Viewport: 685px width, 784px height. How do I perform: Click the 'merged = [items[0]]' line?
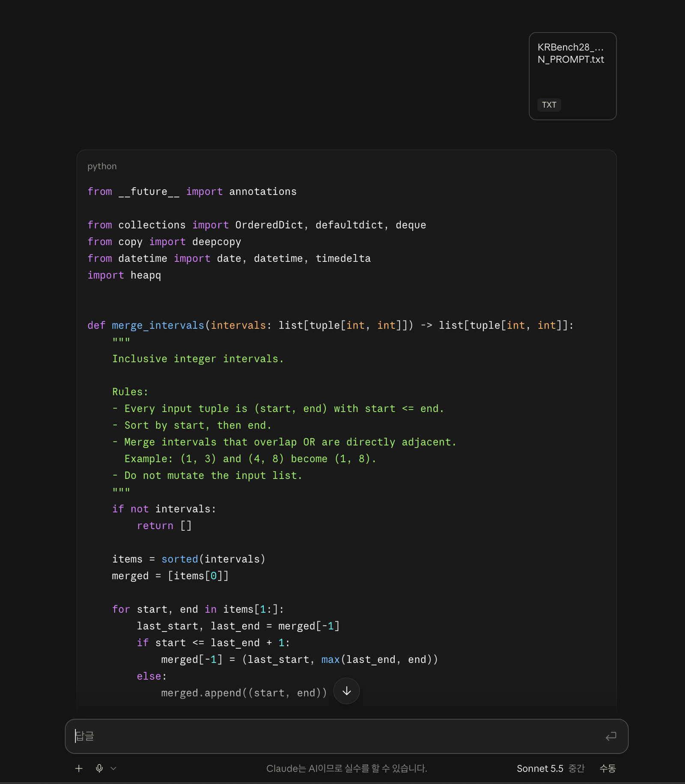click(x=170, y=576)
